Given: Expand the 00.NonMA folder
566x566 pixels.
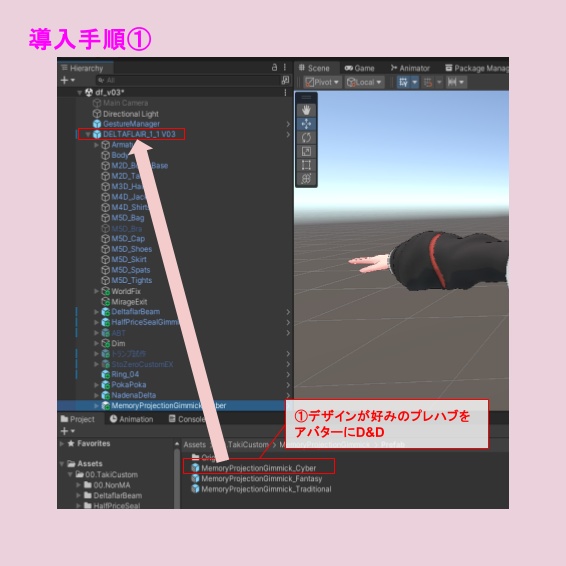Looking at the screenshot, I should 79,485.
